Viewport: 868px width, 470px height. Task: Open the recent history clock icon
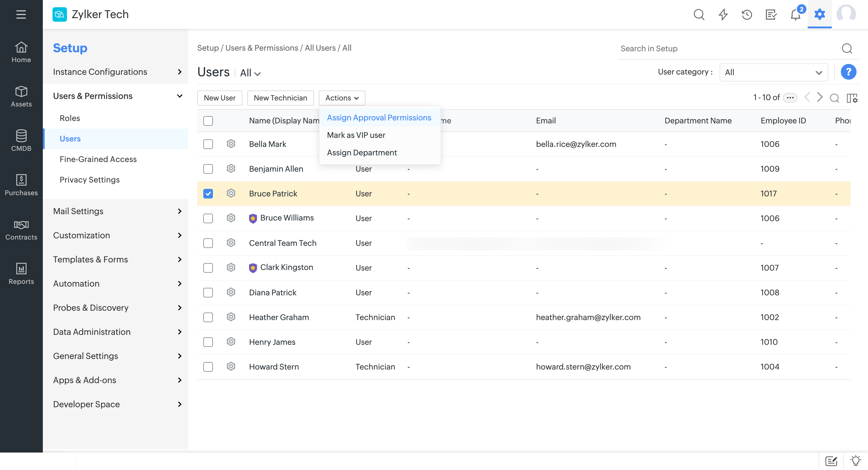coord(747,15)
